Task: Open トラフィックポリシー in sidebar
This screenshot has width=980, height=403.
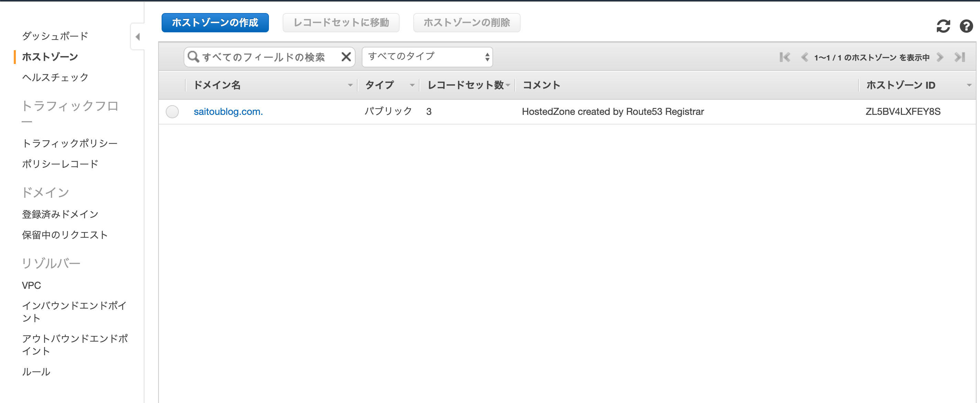Action: (69, 143)
